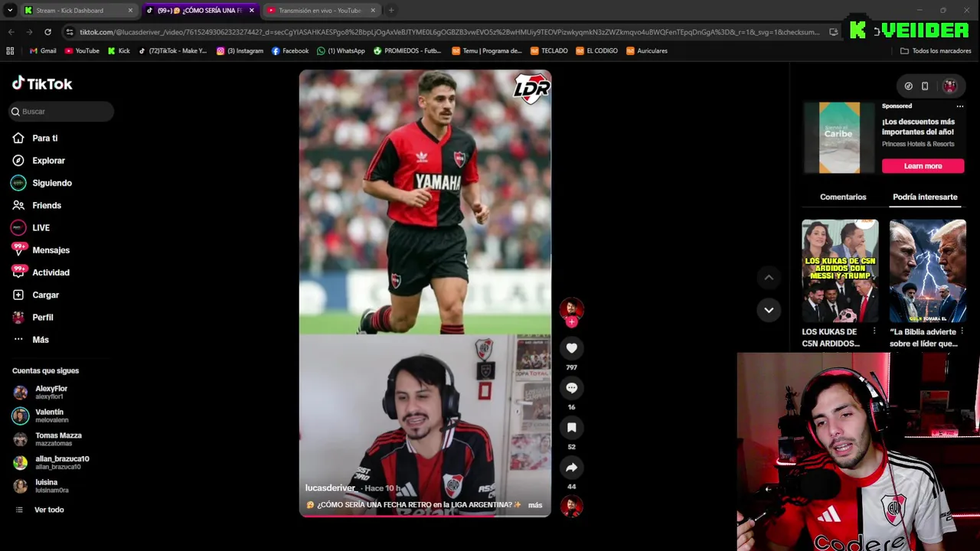This screenshot has height=551, width=980.
Task: Expand video caption with más
Action: click(535, 505)
